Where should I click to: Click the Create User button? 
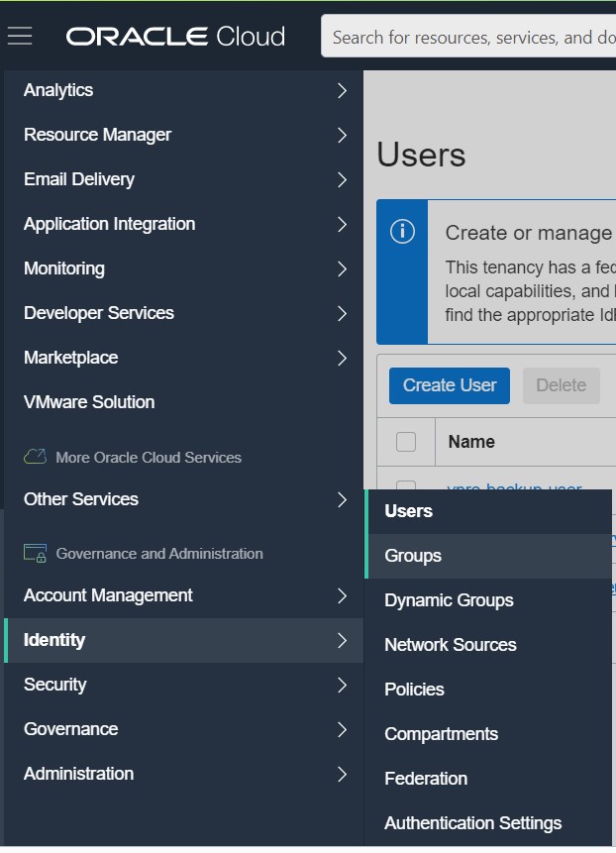tap(450, 385)
